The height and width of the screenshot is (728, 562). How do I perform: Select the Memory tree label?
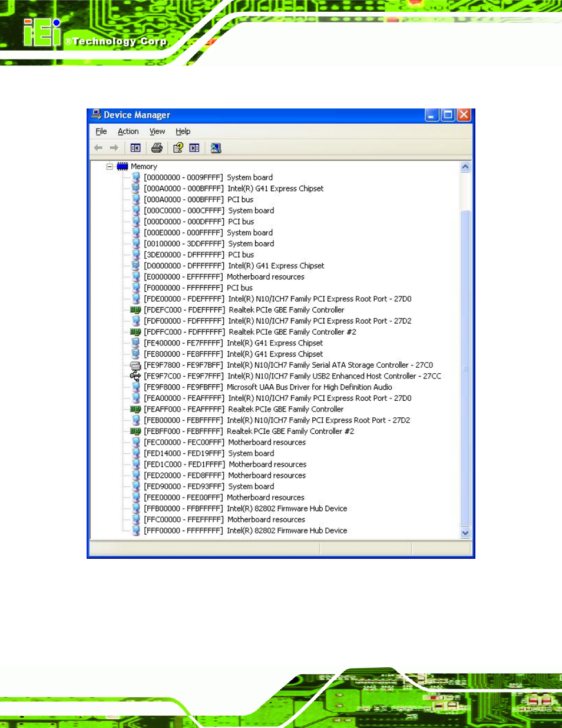144,167
